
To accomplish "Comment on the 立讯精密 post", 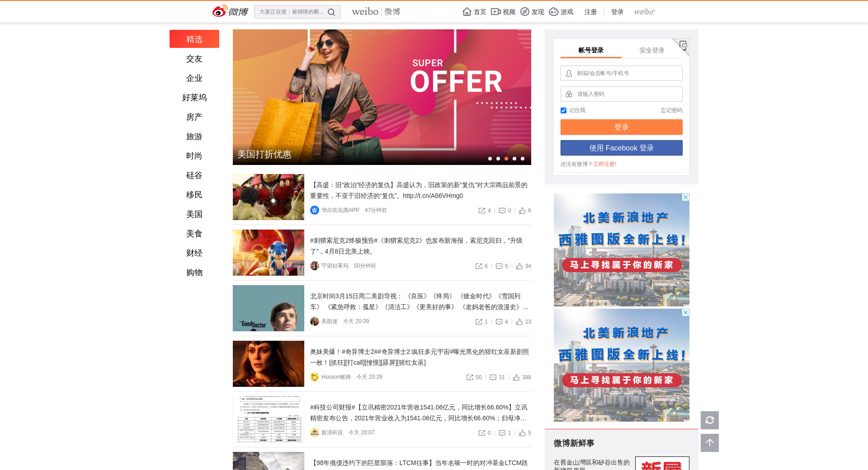I will point(502,433).
